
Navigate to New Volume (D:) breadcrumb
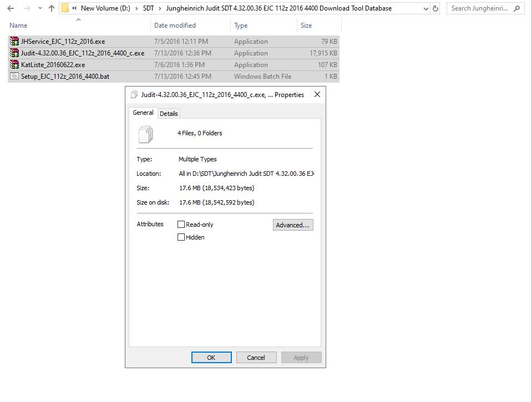(105, 8)
